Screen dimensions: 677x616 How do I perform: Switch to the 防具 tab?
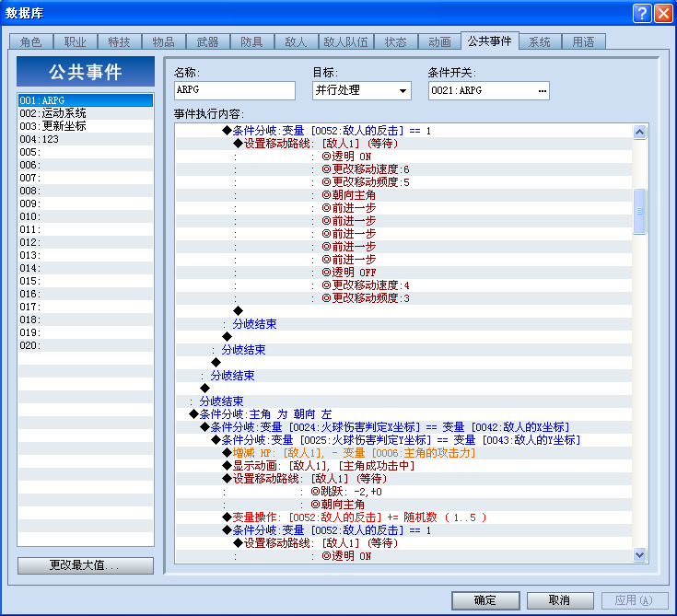(251, 41)
